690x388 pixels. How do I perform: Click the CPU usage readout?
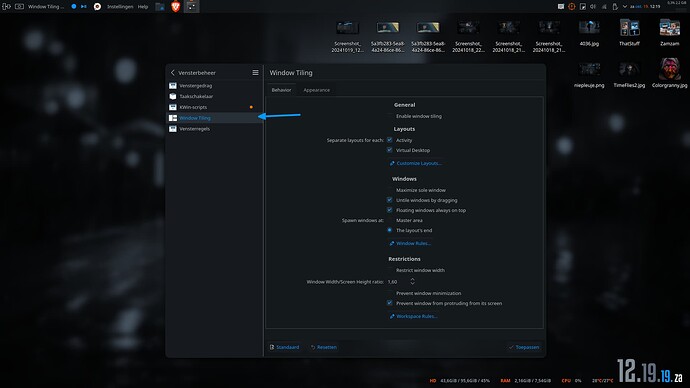[x=572, y=381]
